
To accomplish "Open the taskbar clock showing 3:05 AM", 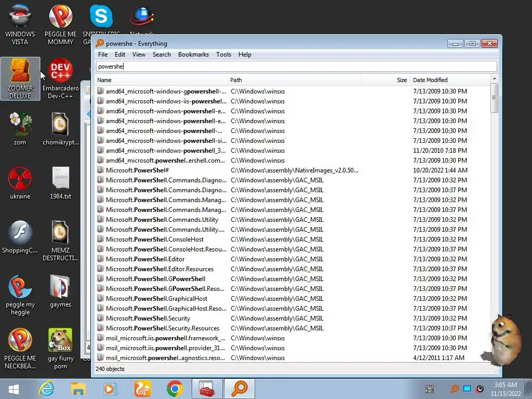I will [506, 389].
